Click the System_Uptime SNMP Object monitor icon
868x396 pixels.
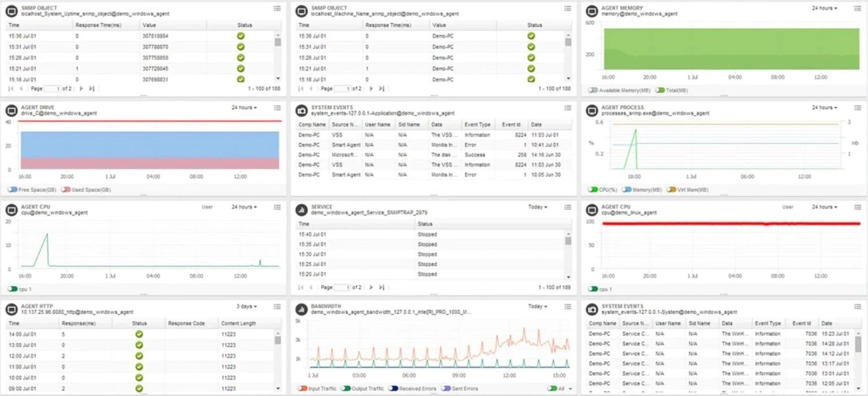click(11, 11)
